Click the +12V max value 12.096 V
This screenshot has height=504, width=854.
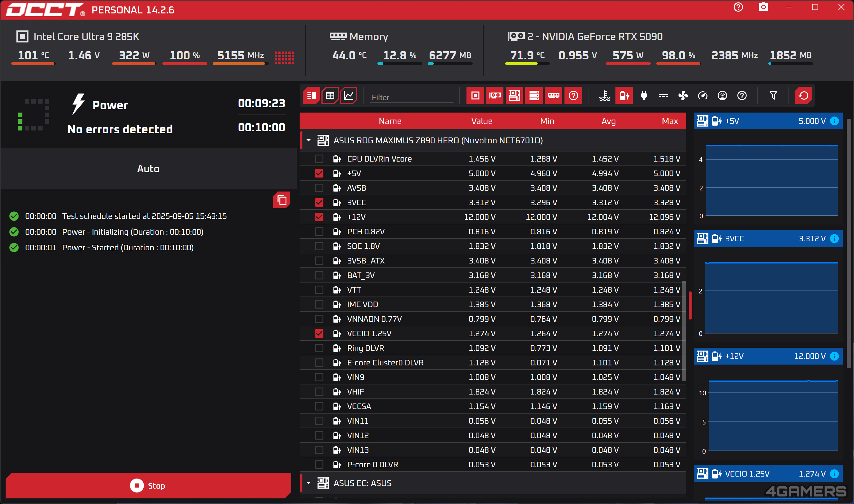[x=664, y=217]
